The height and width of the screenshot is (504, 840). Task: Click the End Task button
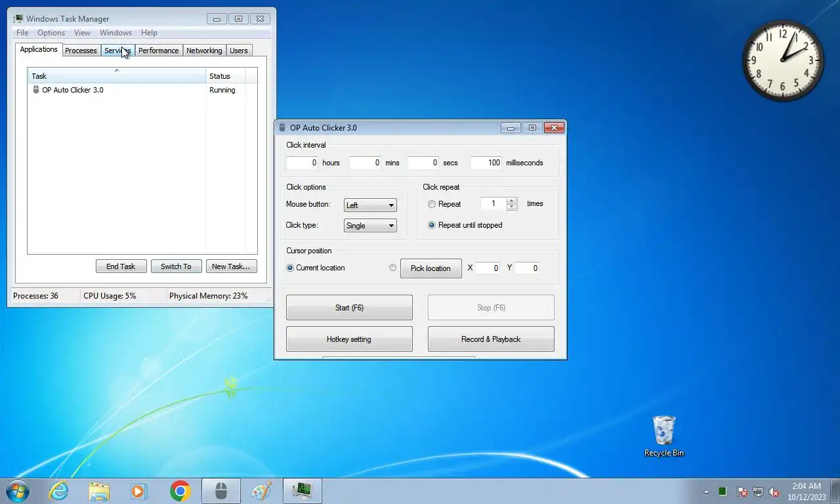[121, 266]
